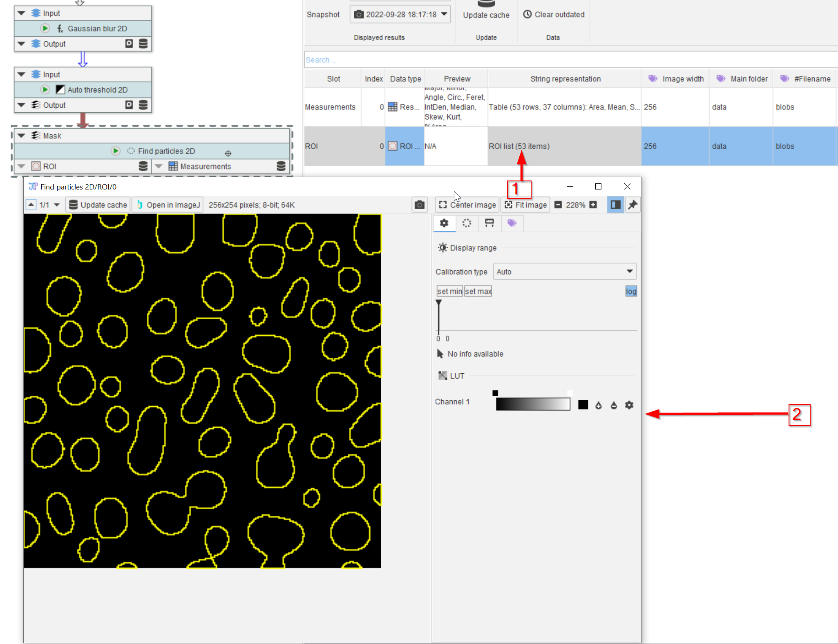Viewport: 838px width, 644px height.
Task: Click the Channel 1 gradient LUT bar
Action: (x=533, y=404)
